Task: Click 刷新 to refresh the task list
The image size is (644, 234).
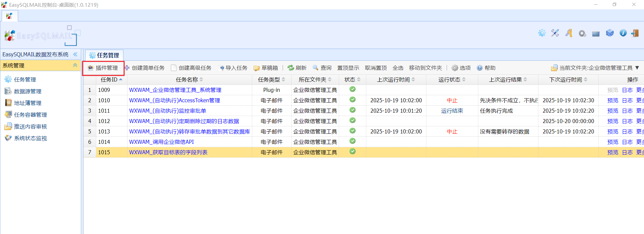Action: (x=297, y=68)
